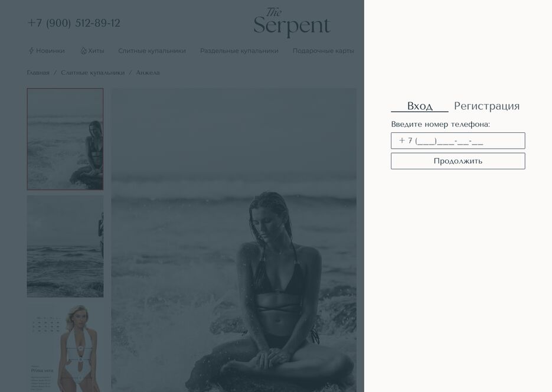Go to Главная in the breadcrumb

[38, 73]
